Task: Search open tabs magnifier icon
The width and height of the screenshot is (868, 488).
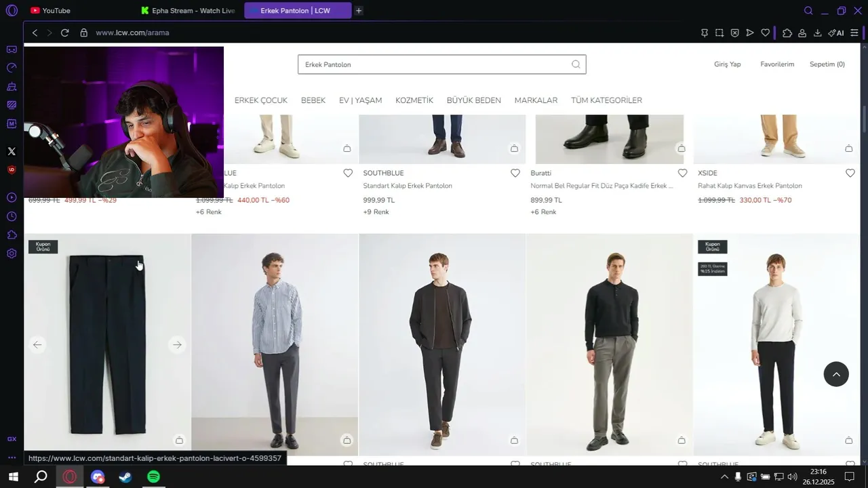Action: point(808,10)
